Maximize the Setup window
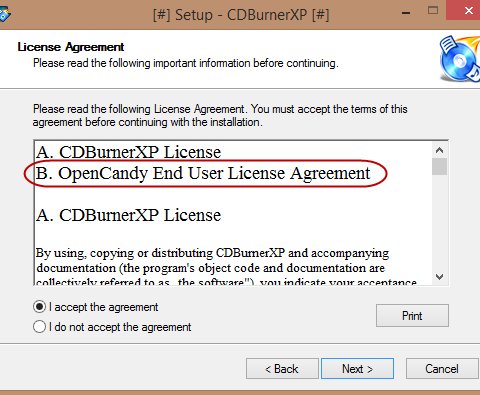The image size is (480, 395). (x=433, y=10)
